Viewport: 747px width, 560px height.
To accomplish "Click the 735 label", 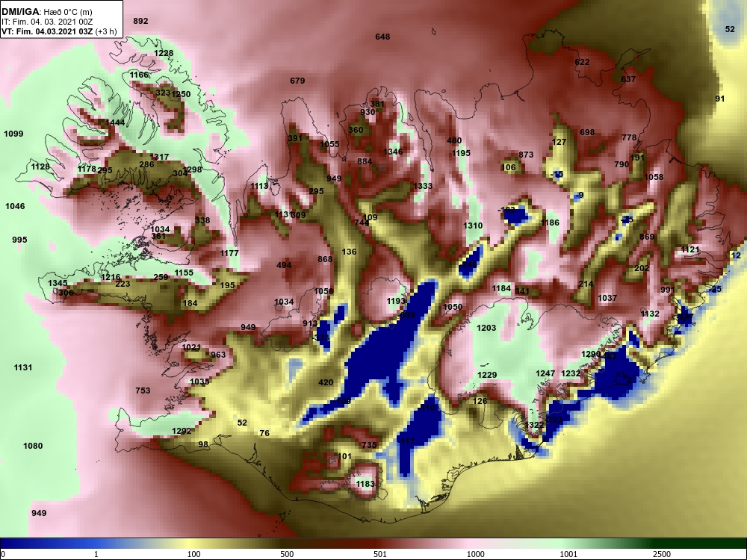I will click(x=369, y=445).
